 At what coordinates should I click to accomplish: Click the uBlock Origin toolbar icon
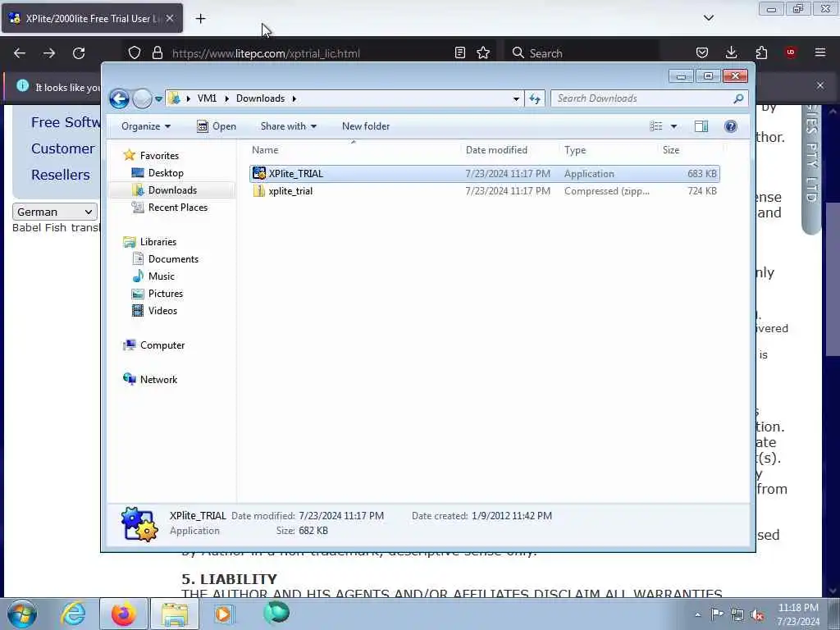tap(791, 52)
